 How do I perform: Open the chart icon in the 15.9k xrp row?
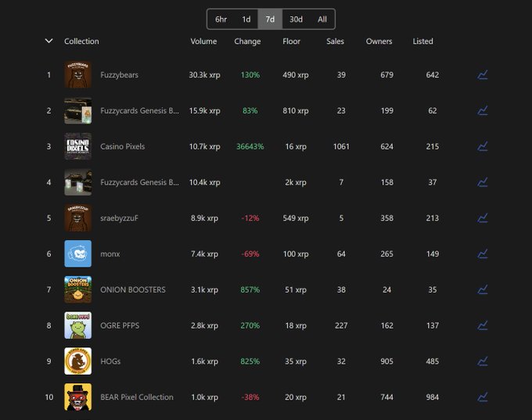(483, 110)
